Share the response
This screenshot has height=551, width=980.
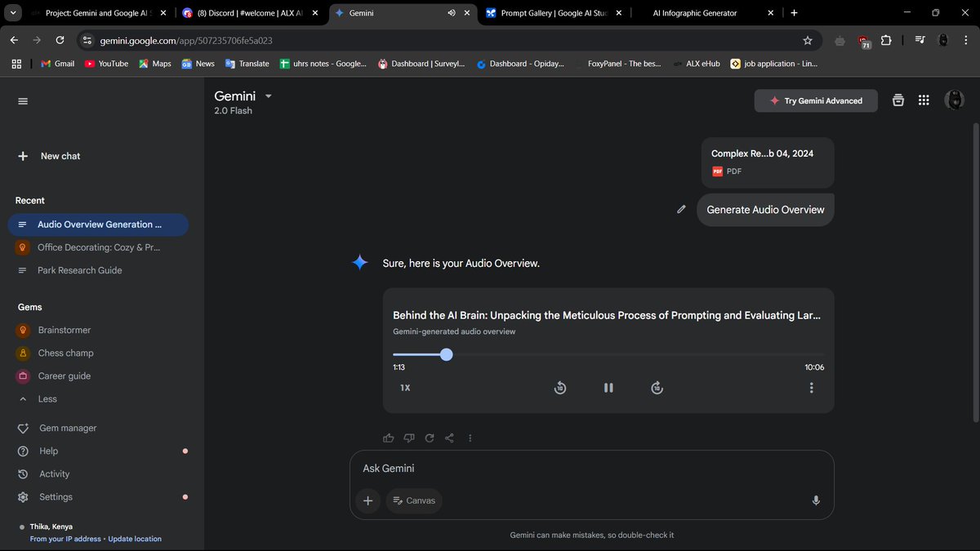(x=450, y=438)
